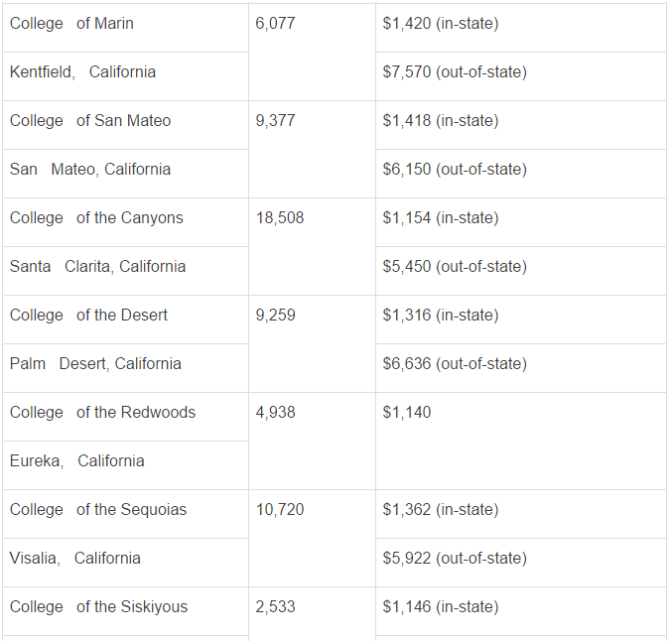Select College of the Siskiyous cell

pyautogui.click(x=125, y=611)
